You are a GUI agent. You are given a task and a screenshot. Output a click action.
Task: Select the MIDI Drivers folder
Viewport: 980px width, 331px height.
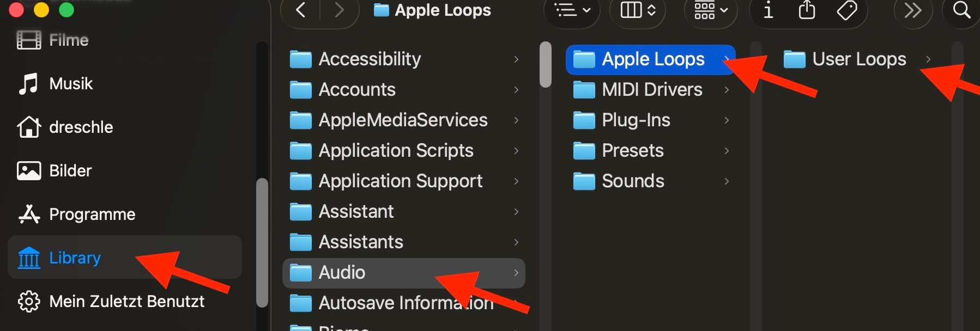[651, 90]
